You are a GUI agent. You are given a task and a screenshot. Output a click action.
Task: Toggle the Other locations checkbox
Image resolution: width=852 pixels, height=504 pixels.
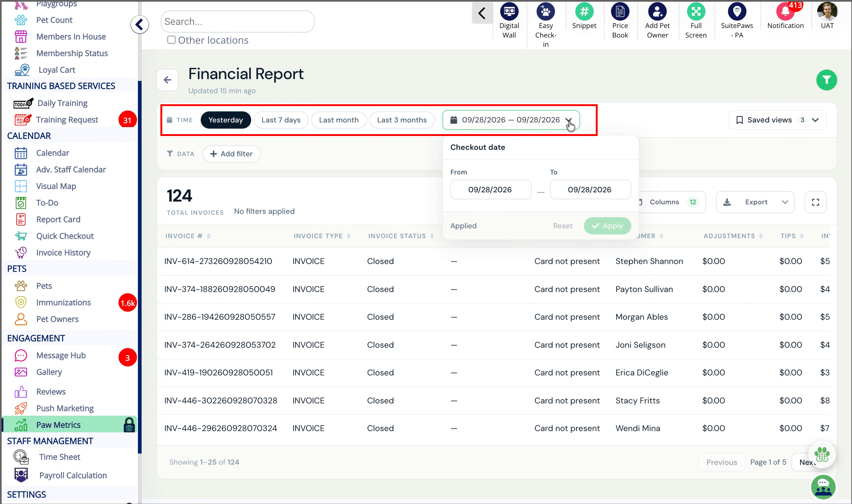click(171, 40)
